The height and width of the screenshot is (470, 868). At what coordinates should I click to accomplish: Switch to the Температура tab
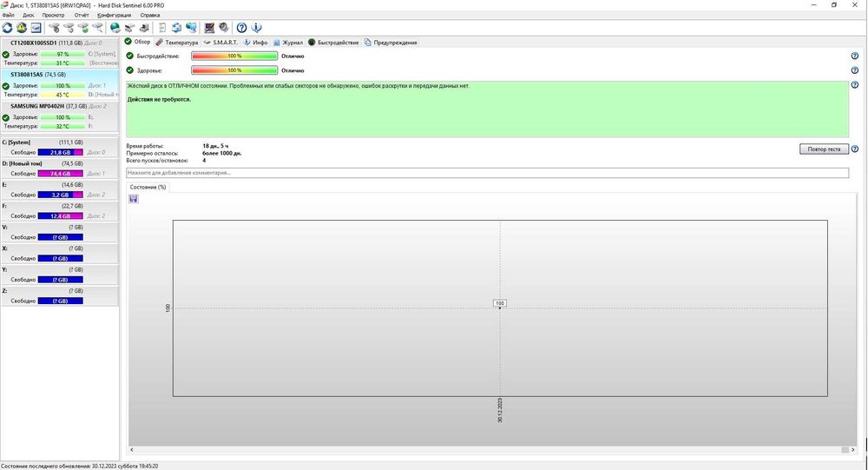pyautogui.click(x=176, y=42)
